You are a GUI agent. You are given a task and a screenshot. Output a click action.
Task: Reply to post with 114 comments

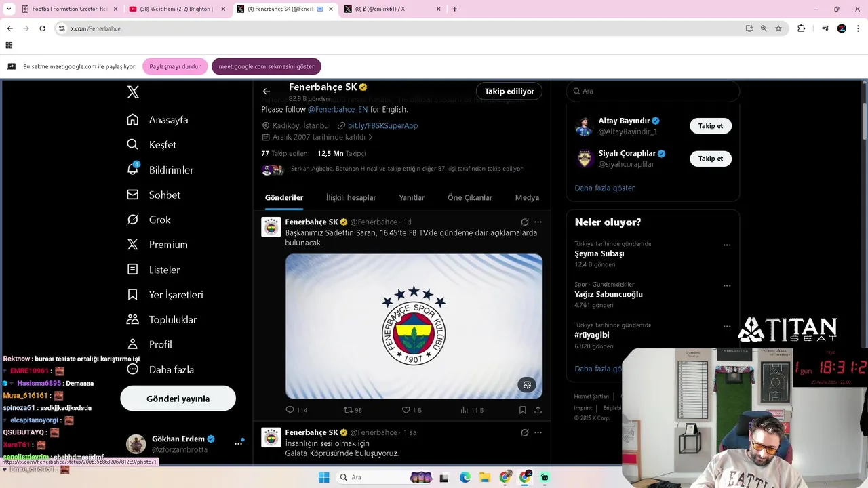pyautogui.click(x=296, y=410)
